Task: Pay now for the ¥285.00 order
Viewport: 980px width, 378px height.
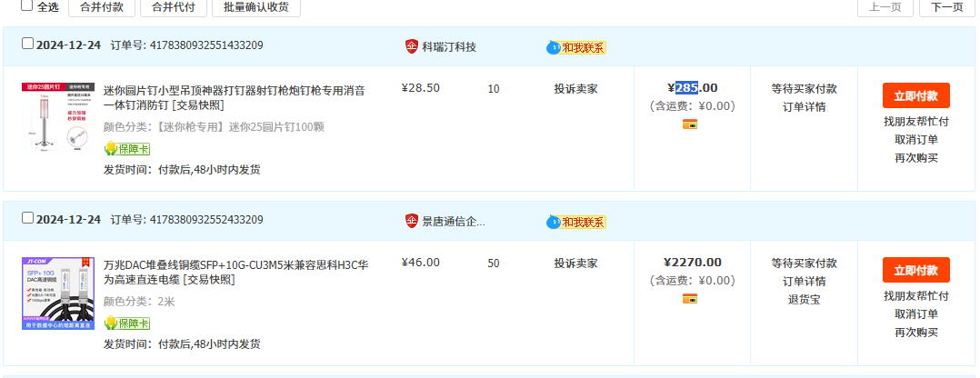Action: [x=915, y=95]
